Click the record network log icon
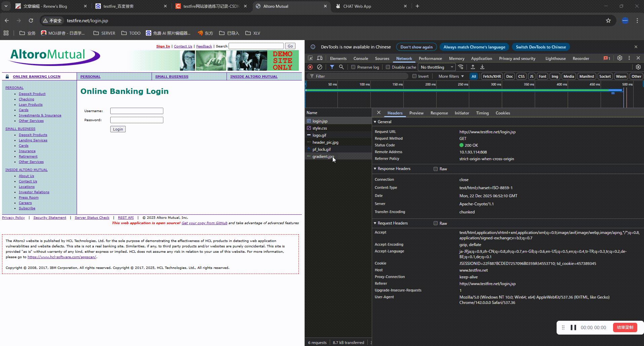This screenshot has width=644, height=346. 310,67
